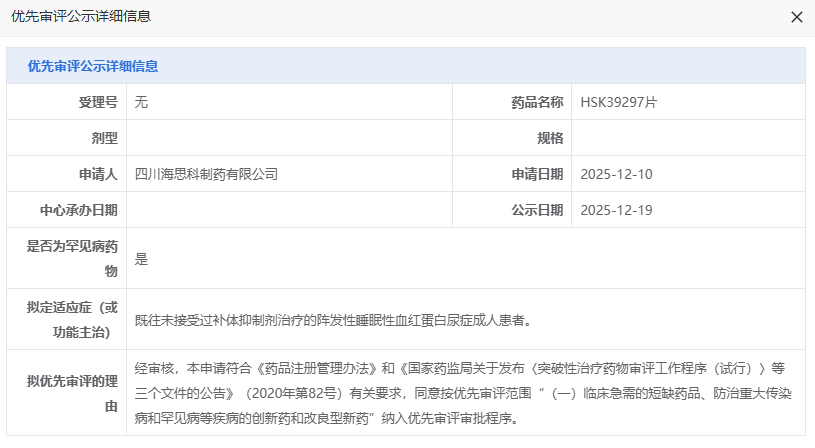Click the 申请日期 label
Viewport: 815px width, 448px height.
pos(537,174)
